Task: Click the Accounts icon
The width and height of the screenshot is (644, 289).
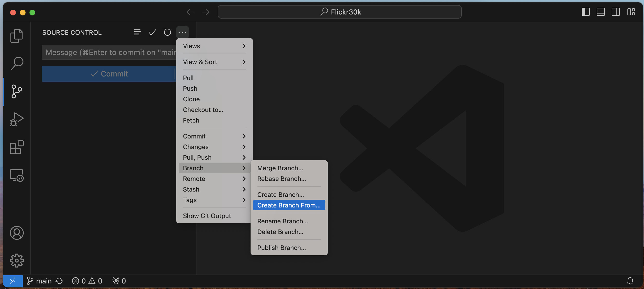Action: pos(16,233)
